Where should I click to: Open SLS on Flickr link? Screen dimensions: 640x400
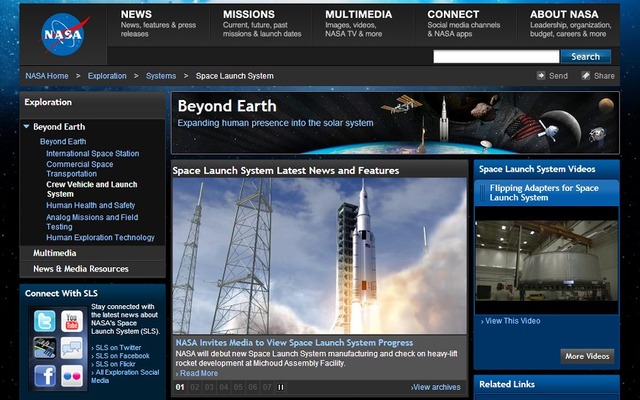pyautogui.click(x=114, y=364)
